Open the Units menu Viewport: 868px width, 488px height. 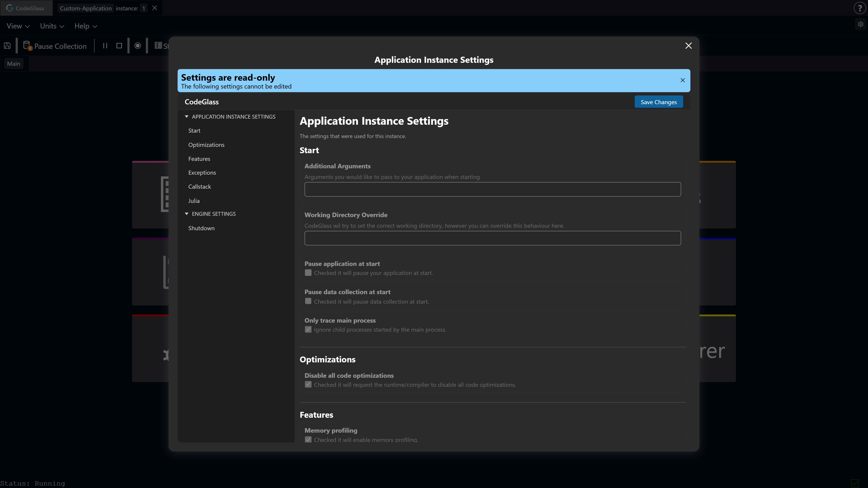pos(52,26)
